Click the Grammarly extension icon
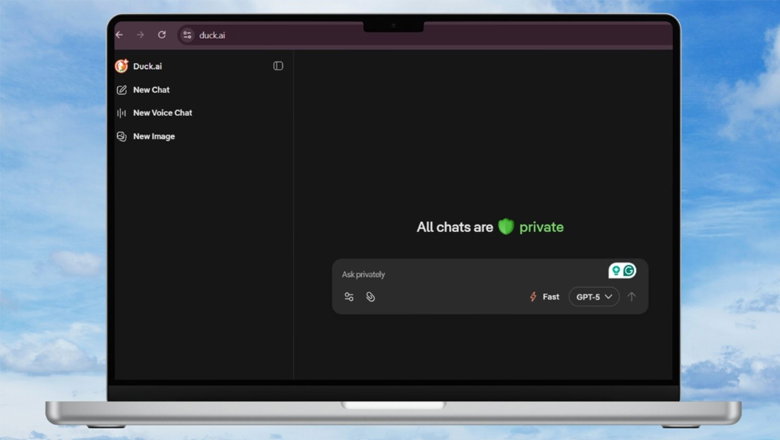 pos(629,270)
